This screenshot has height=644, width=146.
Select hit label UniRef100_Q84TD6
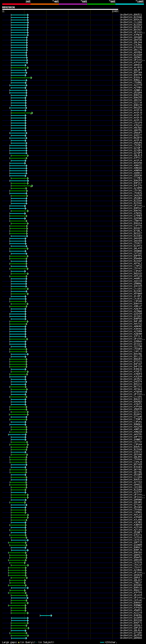[x=131, y=40]
